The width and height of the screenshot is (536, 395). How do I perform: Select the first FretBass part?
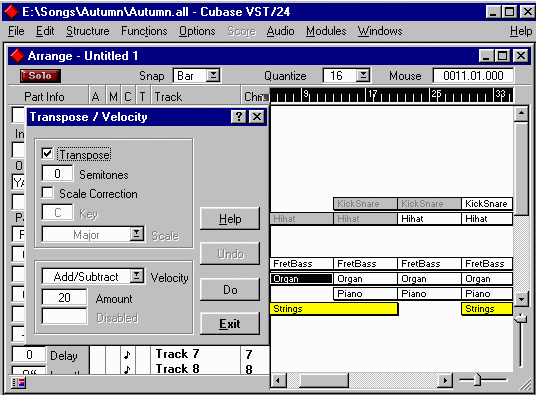[302, 264]
